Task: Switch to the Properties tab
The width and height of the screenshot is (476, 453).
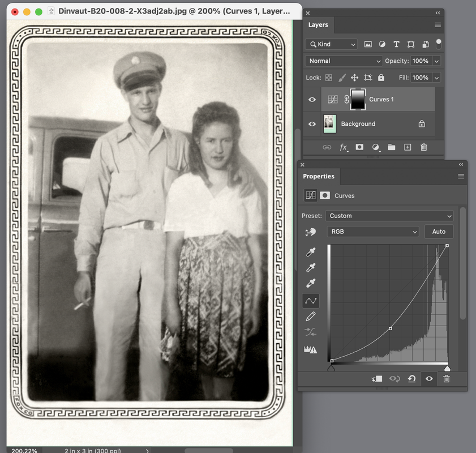Action: pos(319,177)
